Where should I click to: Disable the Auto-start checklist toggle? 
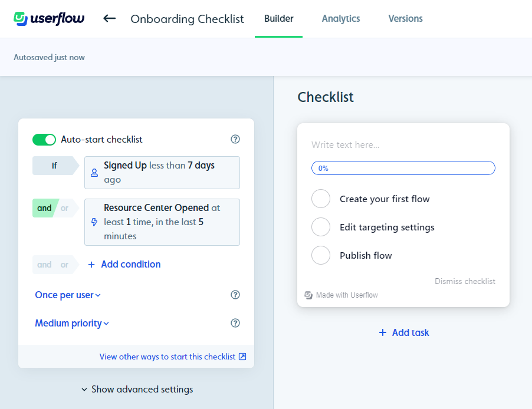(x=44, y=140)
